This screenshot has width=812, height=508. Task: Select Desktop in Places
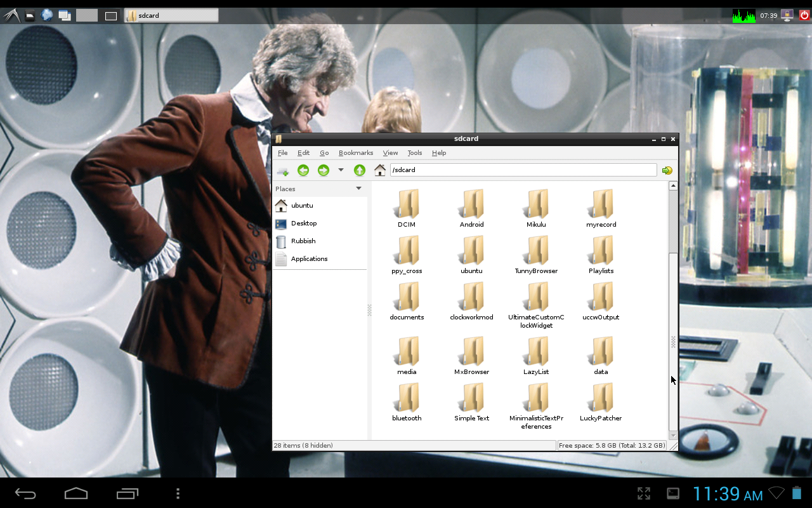pos(320,224)
